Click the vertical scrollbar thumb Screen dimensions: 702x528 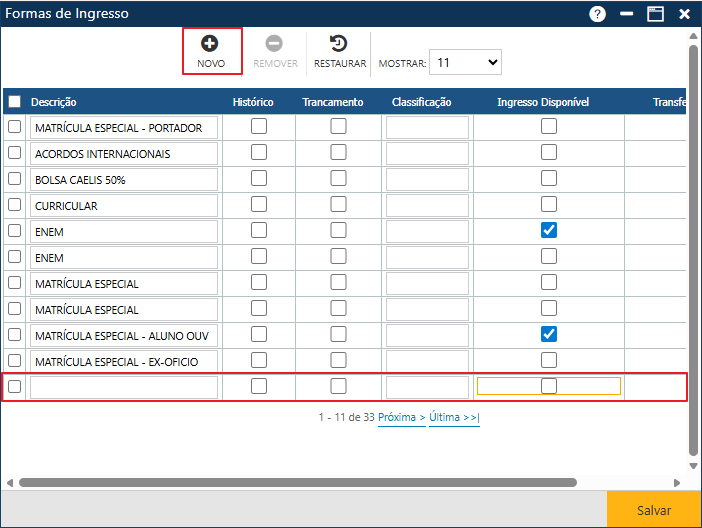coord(693,250)
